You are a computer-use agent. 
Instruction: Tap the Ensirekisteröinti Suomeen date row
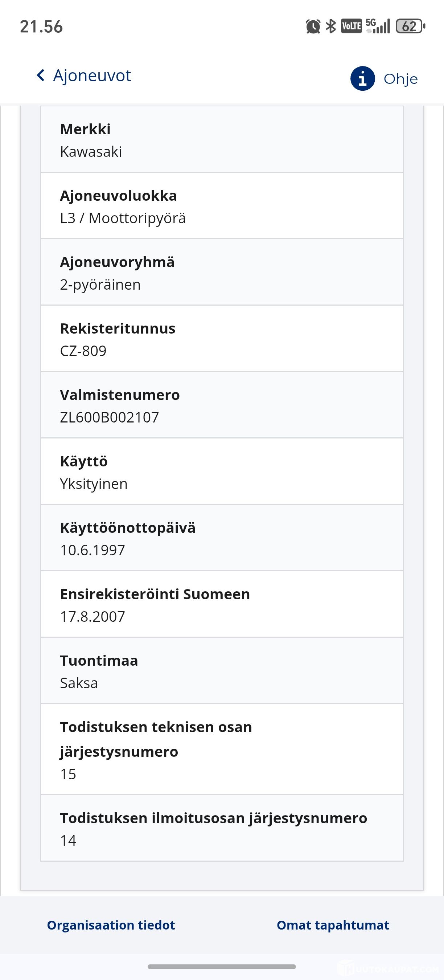pyautogui.click(x=222, y=604)
